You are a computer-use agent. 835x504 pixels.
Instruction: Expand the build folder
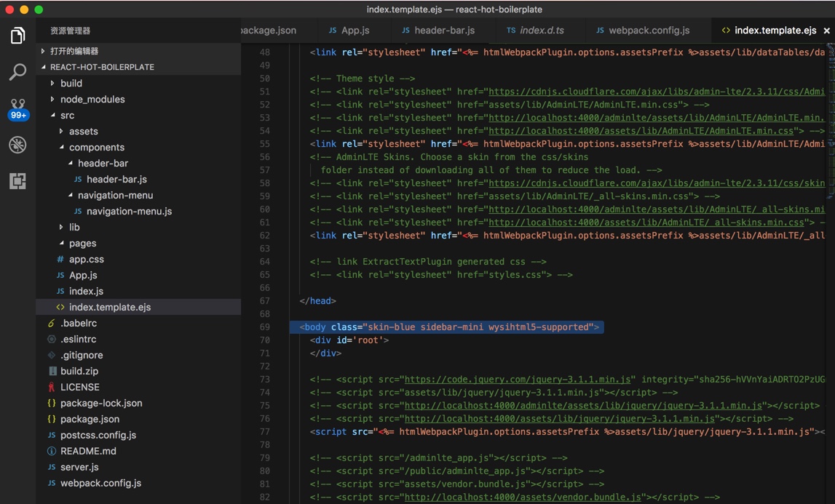pos(71,83)
